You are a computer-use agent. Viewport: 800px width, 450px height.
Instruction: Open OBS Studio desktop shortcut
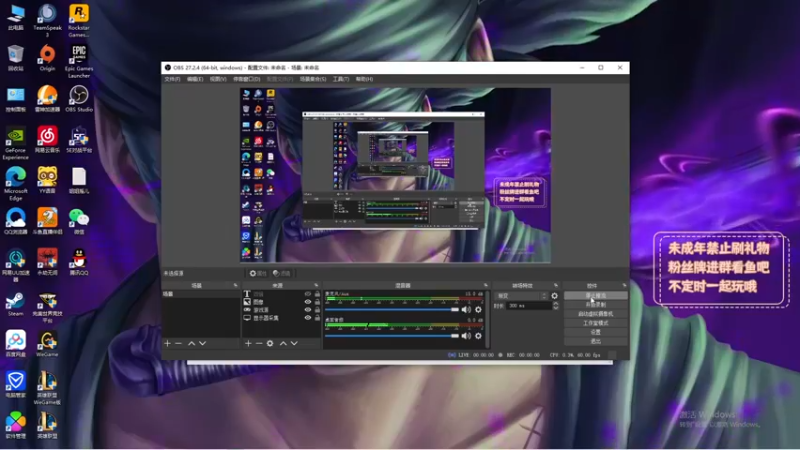pos(79,99)
